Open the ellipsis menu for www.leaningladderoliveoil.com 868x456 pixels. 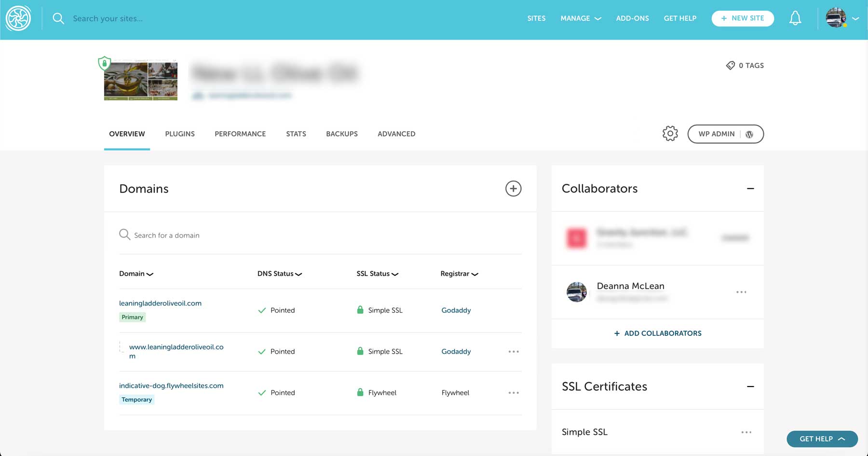(514, 352)
